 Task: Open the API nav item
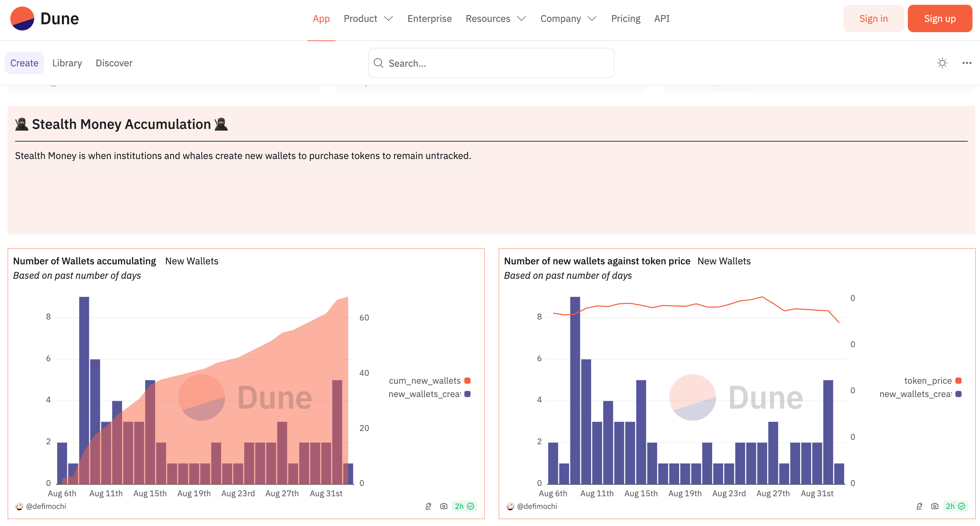pyautogui.click(x=662, y=18)
